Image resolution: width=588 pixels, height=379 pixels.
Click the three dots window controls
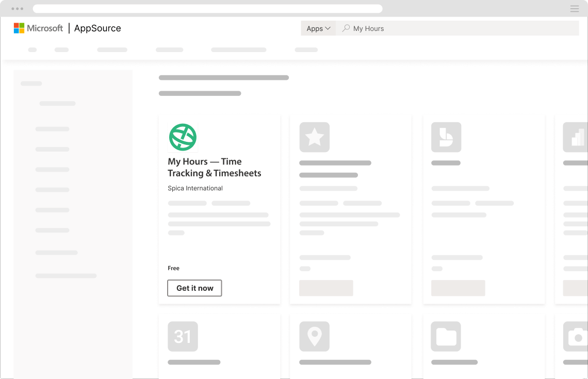17,9
